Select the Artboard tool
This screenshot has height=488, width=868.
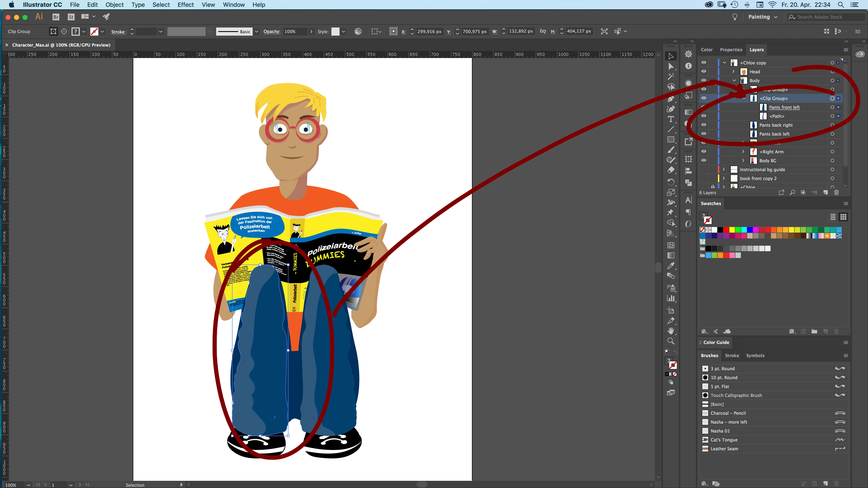click(671, 311)
